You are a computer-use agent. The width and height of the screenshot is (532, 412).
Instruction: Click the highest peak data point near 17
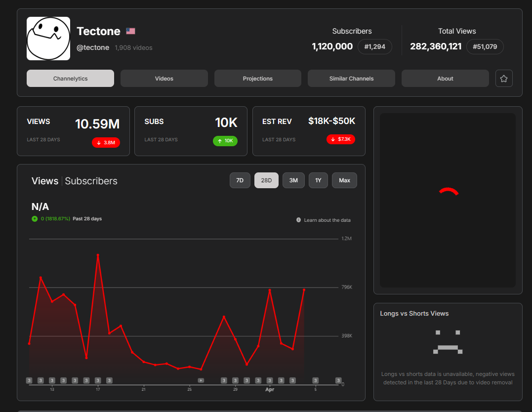pos(98,255)
